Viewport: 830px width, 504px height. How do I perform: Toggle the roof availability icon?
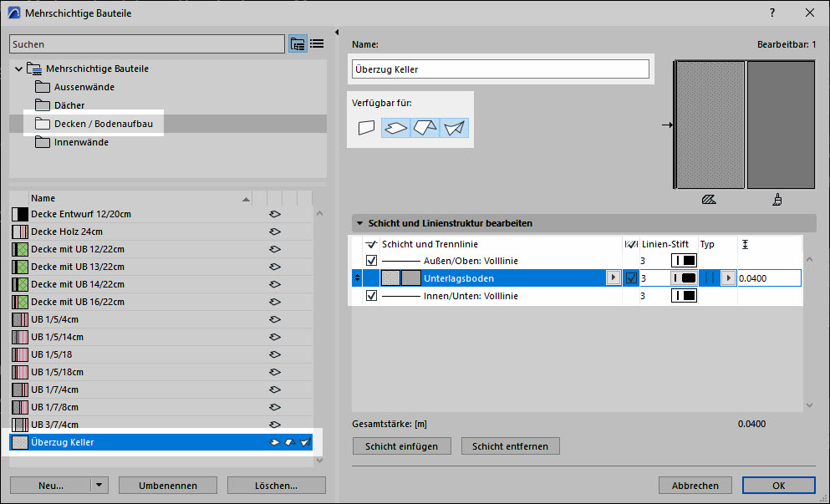425,128
